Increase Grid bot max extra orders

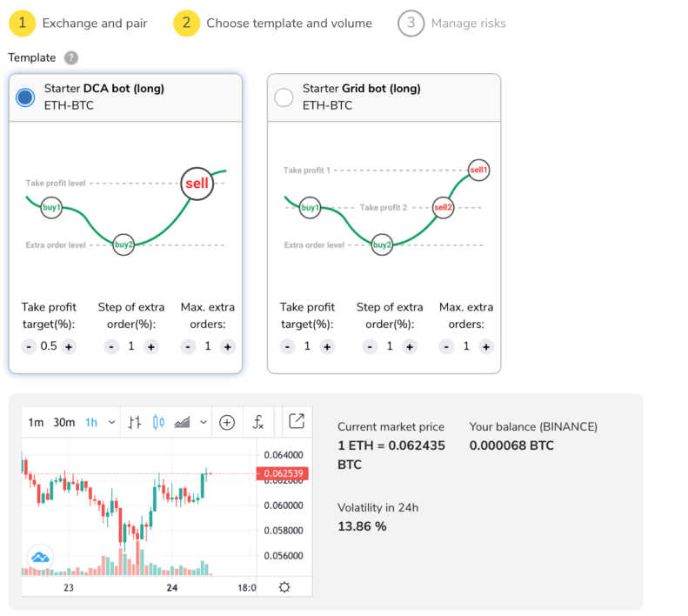click(486, 347)
